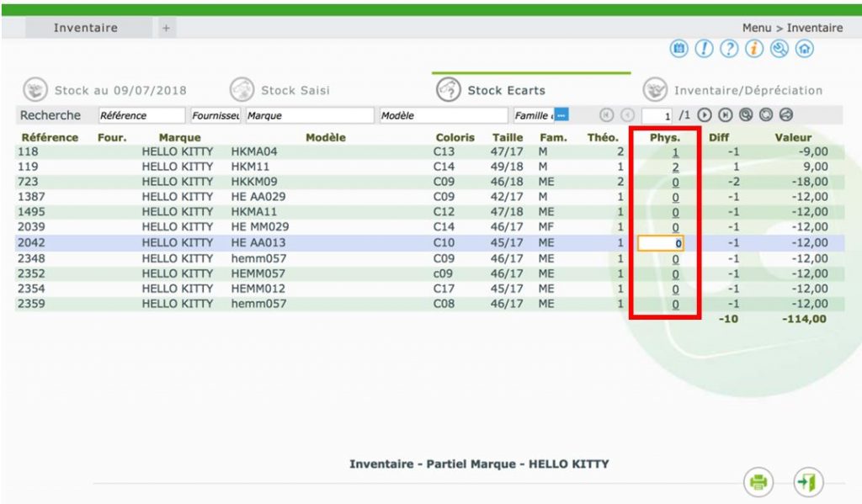Add a new tab with plus button

click(166, 28)
